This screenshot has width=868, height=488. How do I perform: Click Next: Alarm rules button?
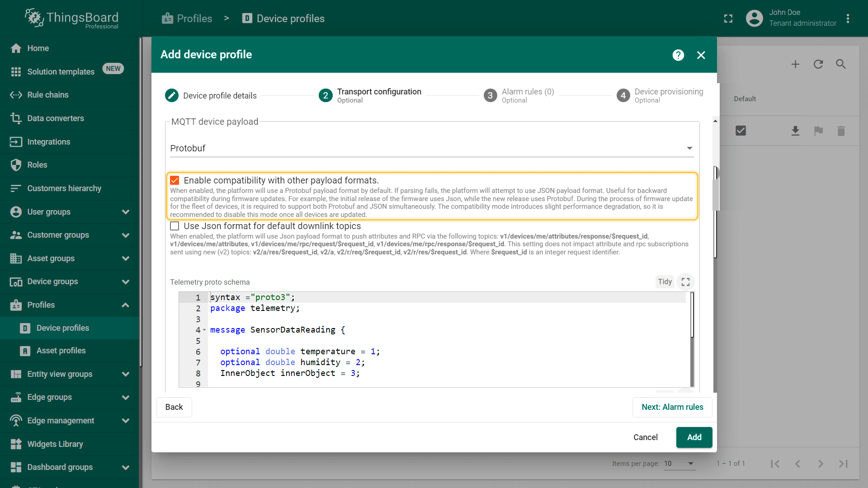coord(672,407)
